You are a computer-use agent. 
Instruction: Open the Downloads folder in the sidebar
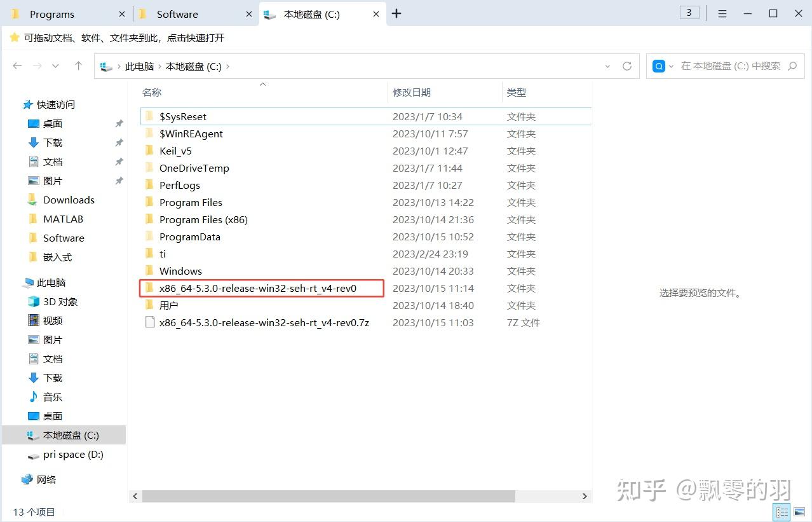click(69, 200)
